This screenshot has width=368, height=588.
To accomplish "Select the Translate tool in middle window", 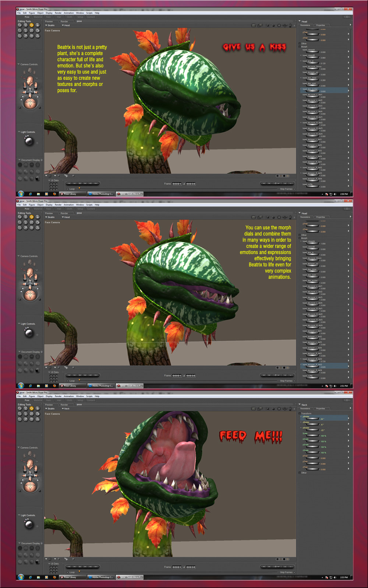I will pos(32,217).
